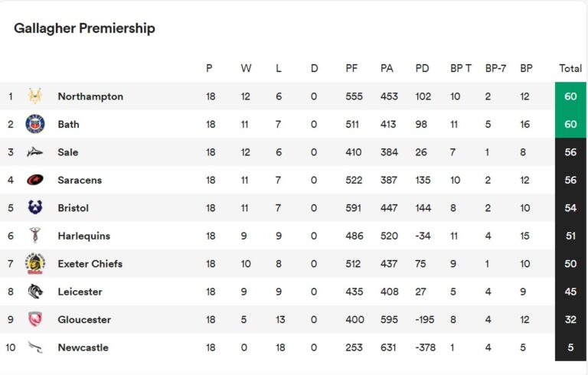Open the Northampton team link
The width and height of the screenshot is (588, 375).
(x=90, y=96)
